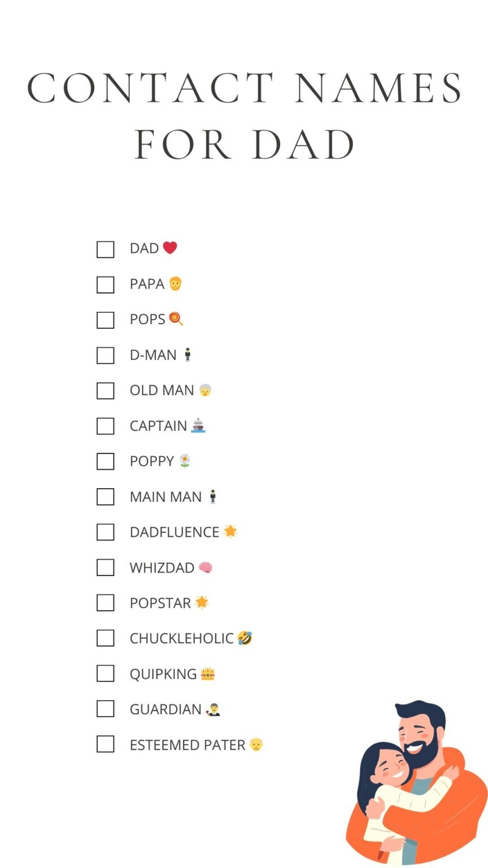
Task: Click the laughing emoji next to CHUCKLEHOLIC
Action: [x=245, y=638]
